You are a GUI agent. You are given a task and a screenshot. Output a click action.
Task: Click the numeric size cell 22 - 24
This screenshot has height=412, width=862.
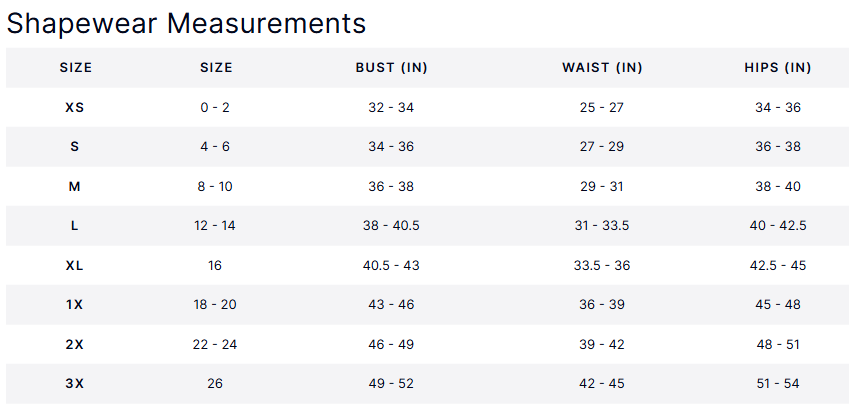215,344
